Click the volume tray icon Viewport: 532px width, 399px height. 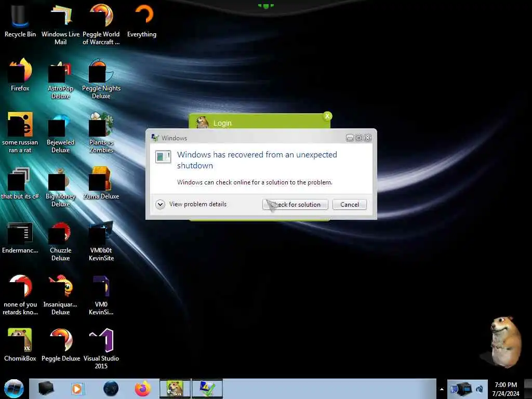[x=480, y=389]
